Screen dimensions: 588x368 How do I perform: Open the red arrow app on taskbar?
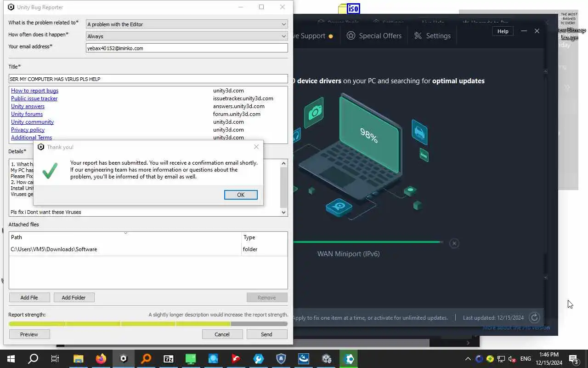[236, 359]
